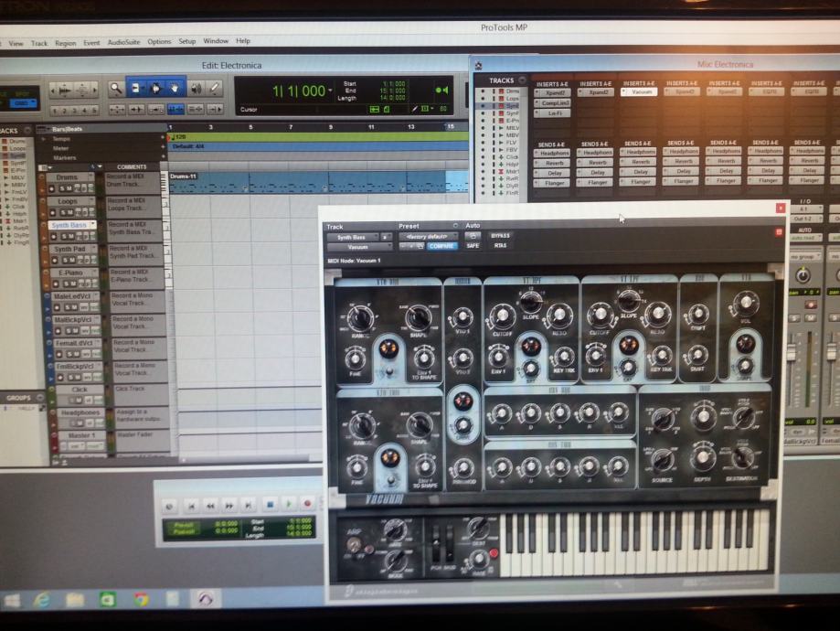
Task: Open the AudioSuite menu
Action: [x=123, y=42]
